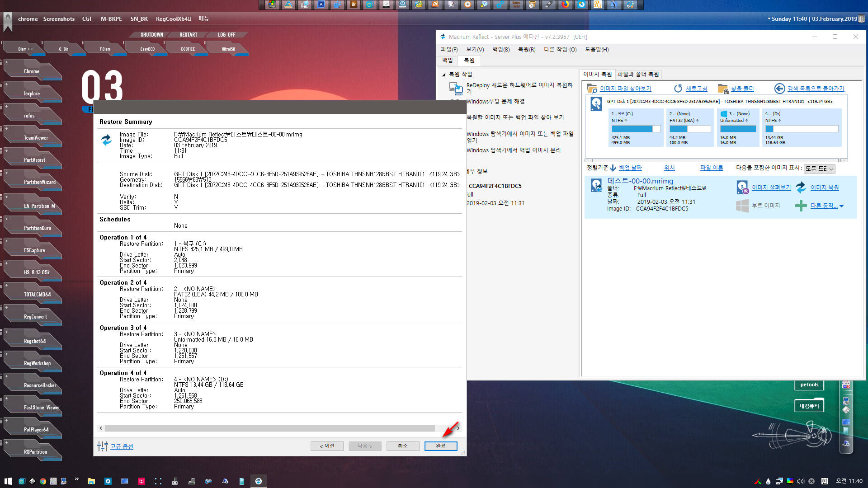Image resolution: width=868 pixels, height=488 pixels.
Task: Select the 이미지 복원 tab
Action: click(x=597, y=74)
